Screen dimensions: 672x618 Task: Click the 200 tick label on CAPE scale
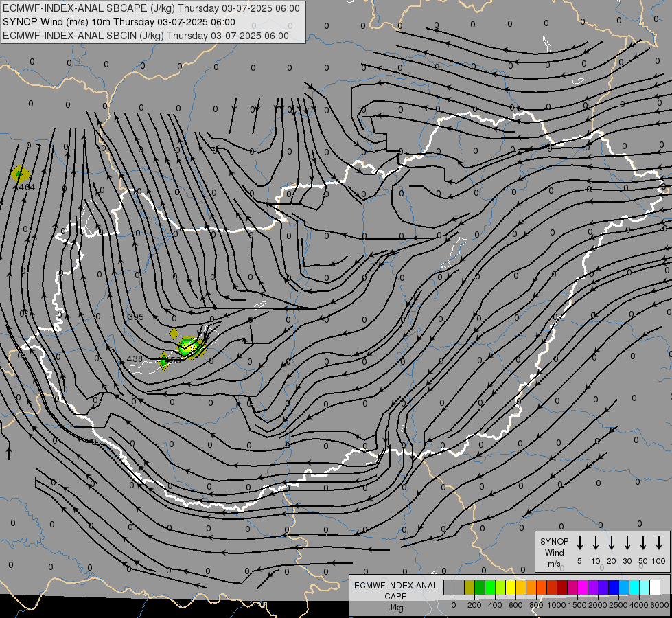(474, 605)
